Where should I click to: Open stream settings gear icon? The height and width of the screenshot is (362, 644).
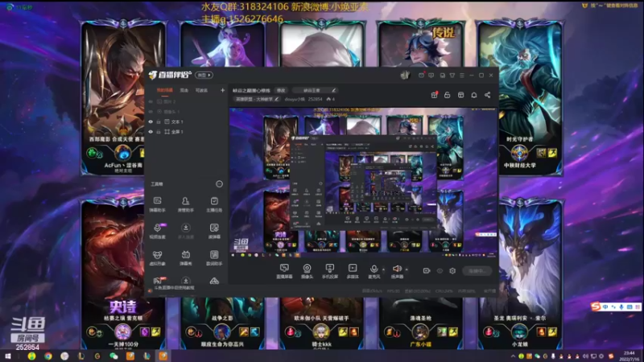point(452,271)
